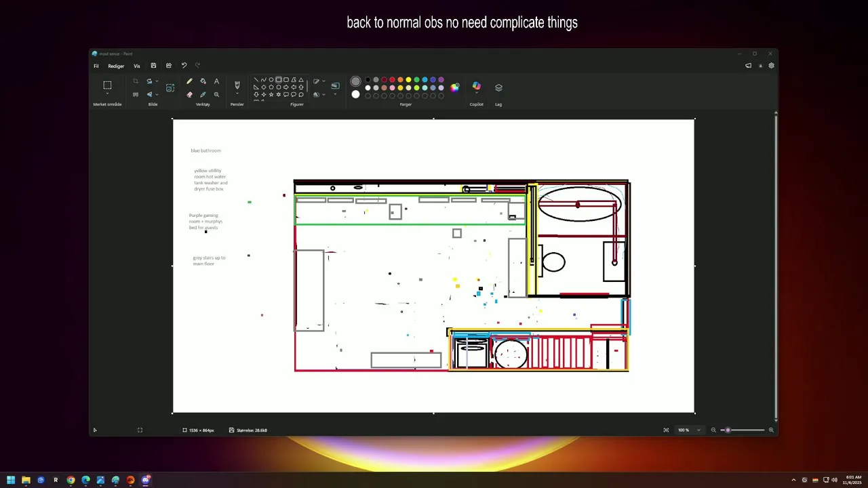The image size is (868, 488).
Task: Select the Curve shape
Action: pos(263,80)
